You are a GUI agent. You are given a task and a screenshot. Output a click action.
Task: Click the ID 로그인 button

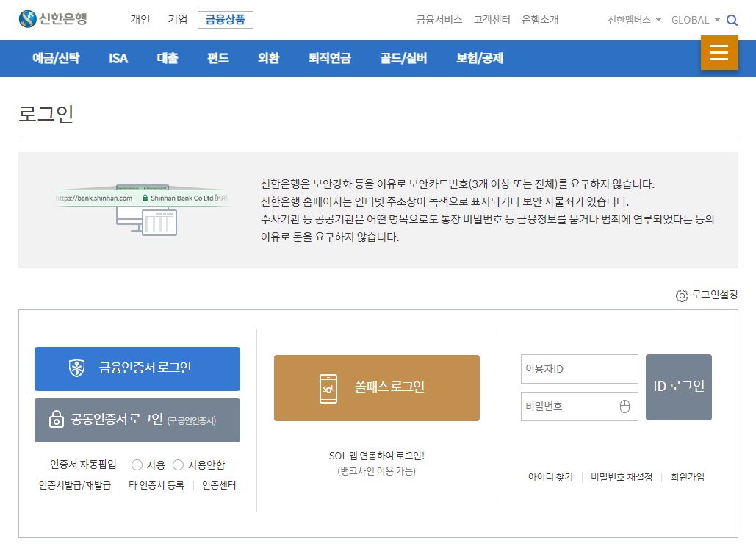tap(679, 387)
